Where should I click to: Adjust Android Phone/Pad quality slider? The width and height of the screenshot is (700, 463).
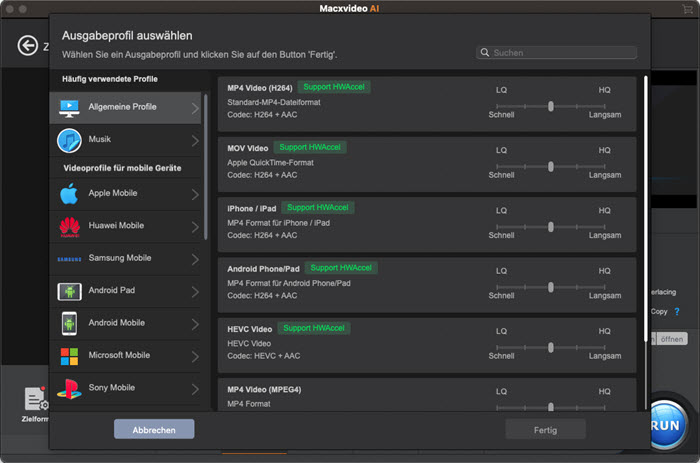click(x=550, y=287)
